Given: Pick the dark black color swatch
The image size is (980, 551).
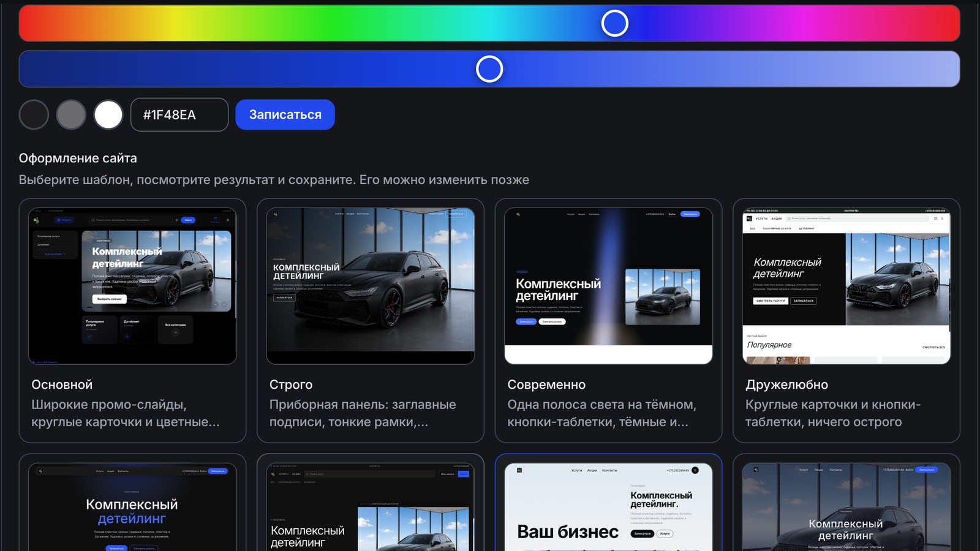Looking at the screenshot, I should (34, 114).
